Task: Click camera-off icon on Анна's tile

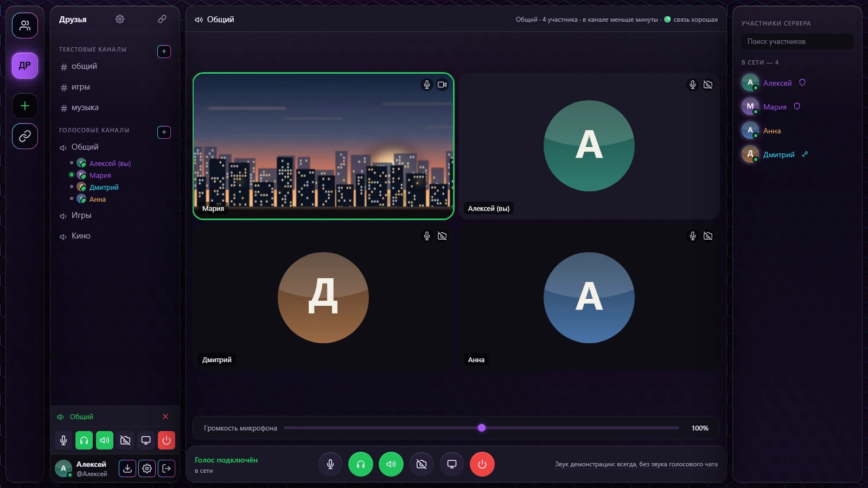Action: click(708, 236)
